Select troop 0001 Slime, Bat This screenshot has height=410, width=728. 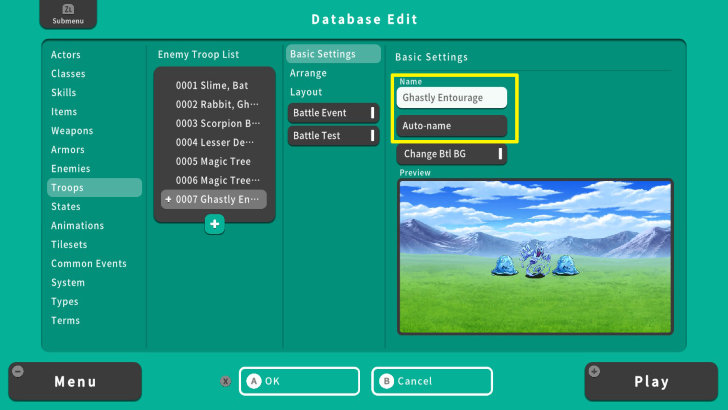point(214,85)
